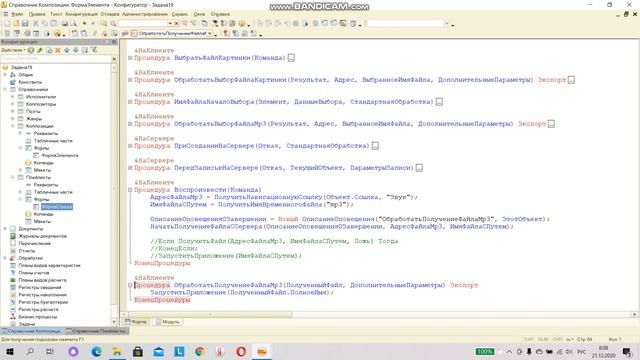The image size is (640, 360).
Task: Select ФормаСписка in the configuration tree
Action: click(x=57, y=207)
